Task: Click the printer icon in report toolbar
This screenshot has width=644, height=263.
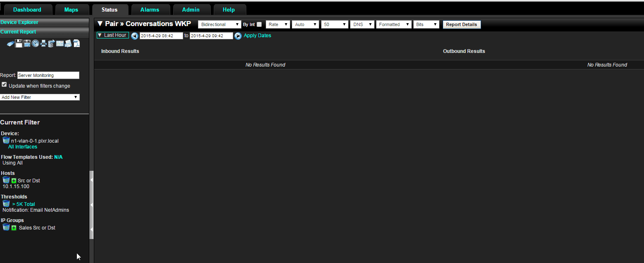Action: tap(43, 43)
